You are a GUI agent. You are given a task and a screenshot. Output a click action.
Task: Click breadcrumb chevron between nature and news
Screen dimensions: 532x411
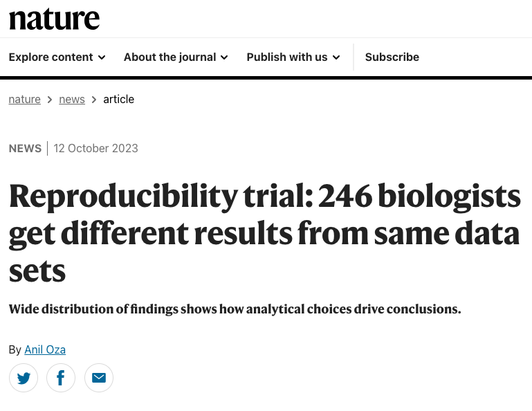50,100
